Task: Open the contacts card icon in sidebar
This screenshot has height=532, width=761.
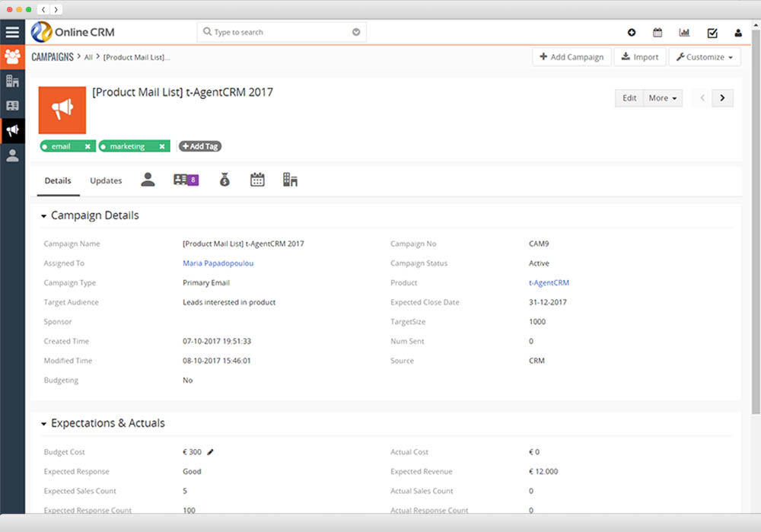Action: tap(12, 106)
